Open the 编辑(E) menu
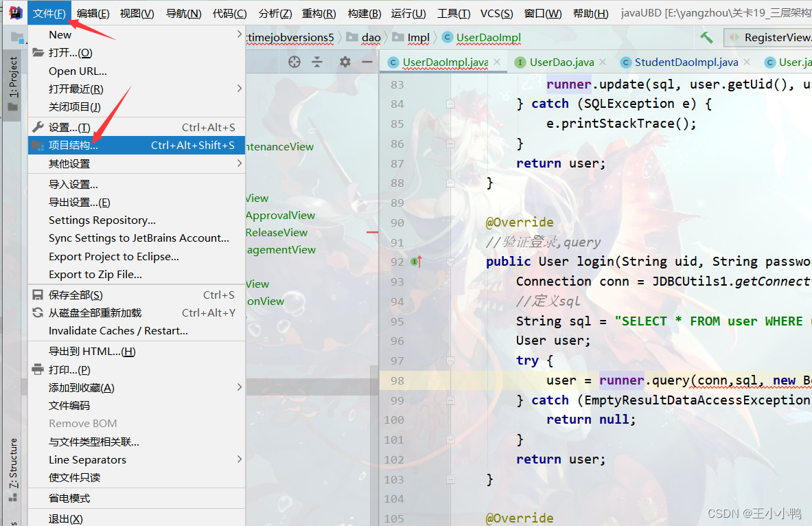 point(93,14)
